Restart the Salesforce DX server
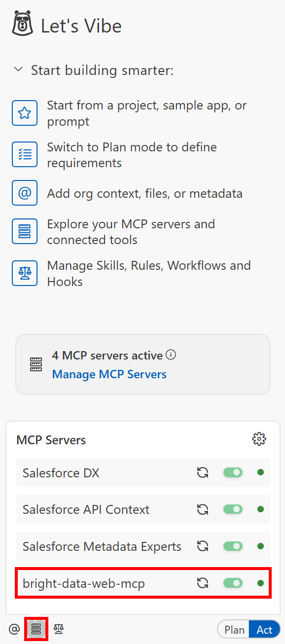 pos(202,473)
